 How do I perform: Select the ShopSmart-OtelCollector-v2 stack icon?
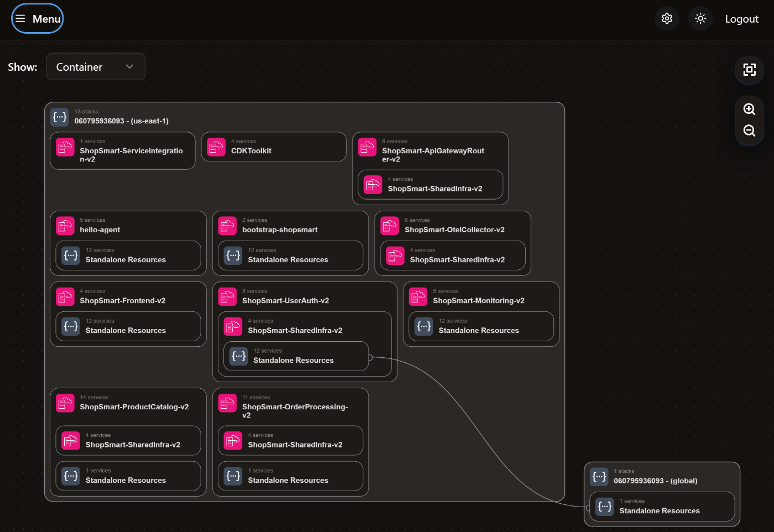[x=390, y=226]
